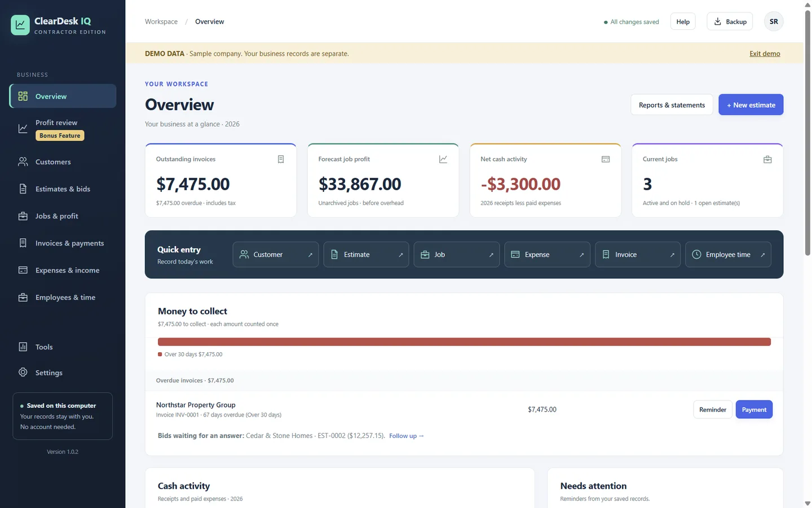Open Estimates & bids section
The width and height of the screenshot is (812, 508).
pyautogui.click(x=63, y=189)
